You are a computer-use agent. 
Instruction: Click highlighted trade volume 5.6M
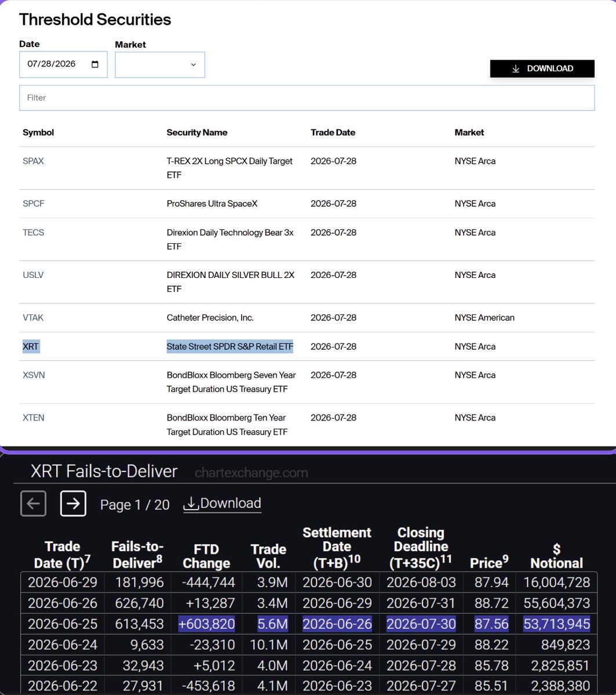pos(273,624)
